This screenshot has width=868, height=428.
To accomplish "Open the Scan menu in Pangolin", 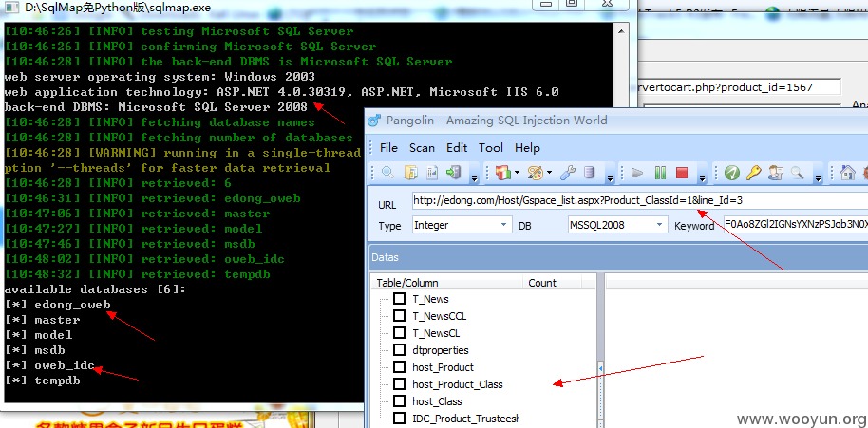I will (422, 148).
